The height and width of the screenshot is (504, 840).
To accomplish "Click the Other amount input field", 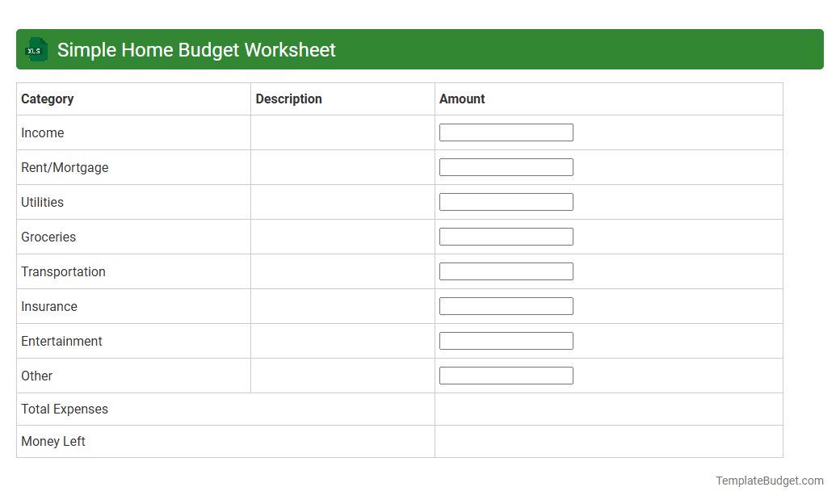I will pyautogui.click(x=506, y=375).
